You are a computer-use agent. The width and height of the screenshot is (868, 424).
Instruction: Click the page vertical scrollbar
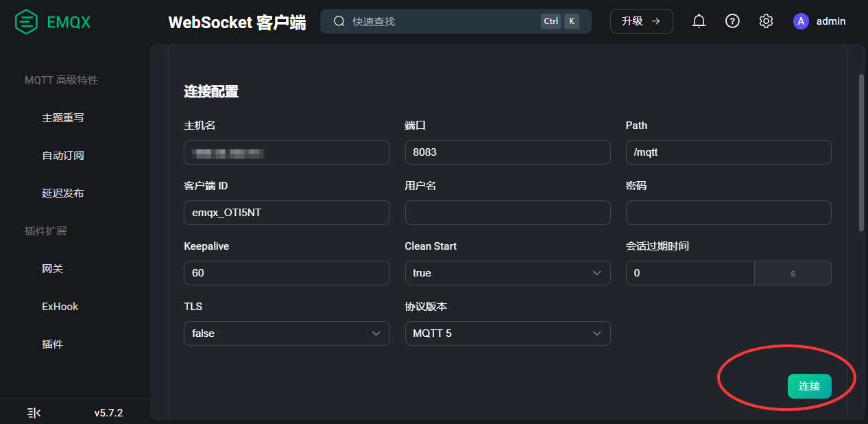pos(861,151)
